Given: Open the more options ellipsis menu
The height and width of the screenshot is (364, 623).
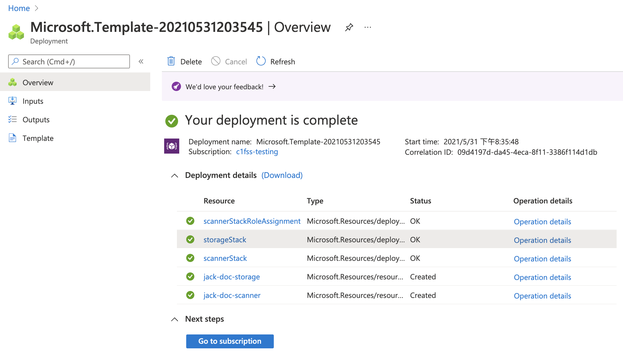Looking at the screenshot, I should (x=368, y=27).
